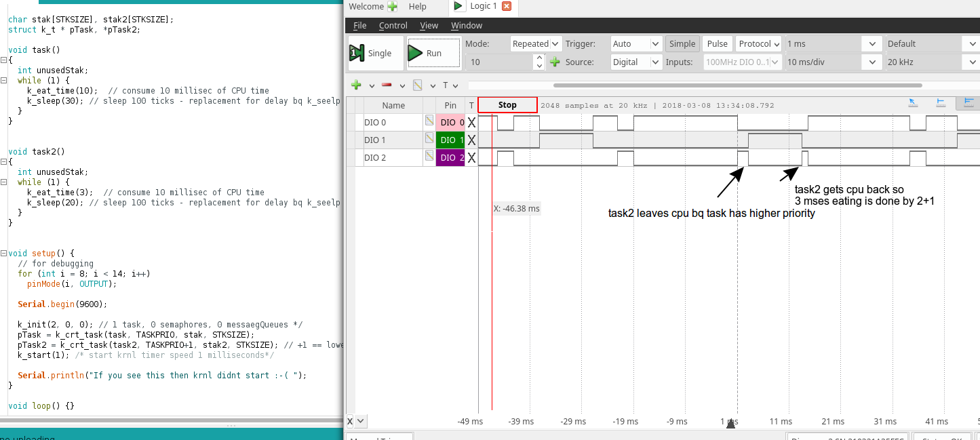The image size is (980, 440).
Task: Click the Stop status button
Action: pyautogui.click(x=507, y=105)
